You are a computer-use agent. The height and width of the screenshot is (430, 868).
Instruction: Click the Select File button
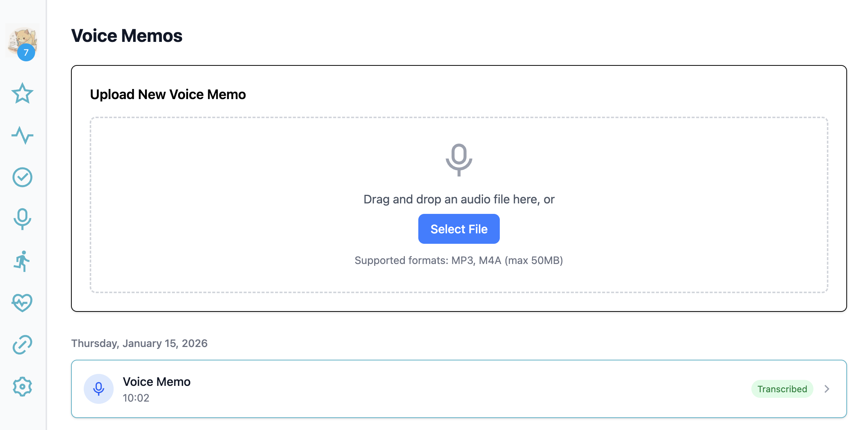pos(459,229)
